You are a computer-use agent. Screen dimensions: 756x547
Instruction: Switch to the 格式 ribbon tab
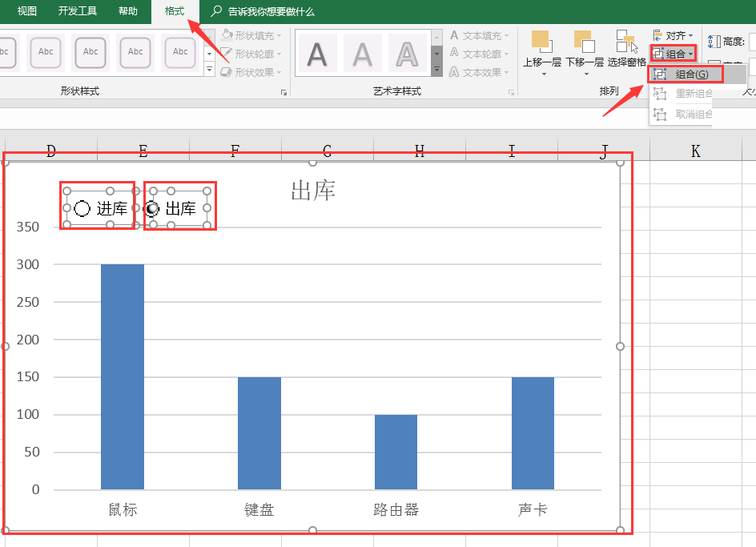[x=175, y=11]
